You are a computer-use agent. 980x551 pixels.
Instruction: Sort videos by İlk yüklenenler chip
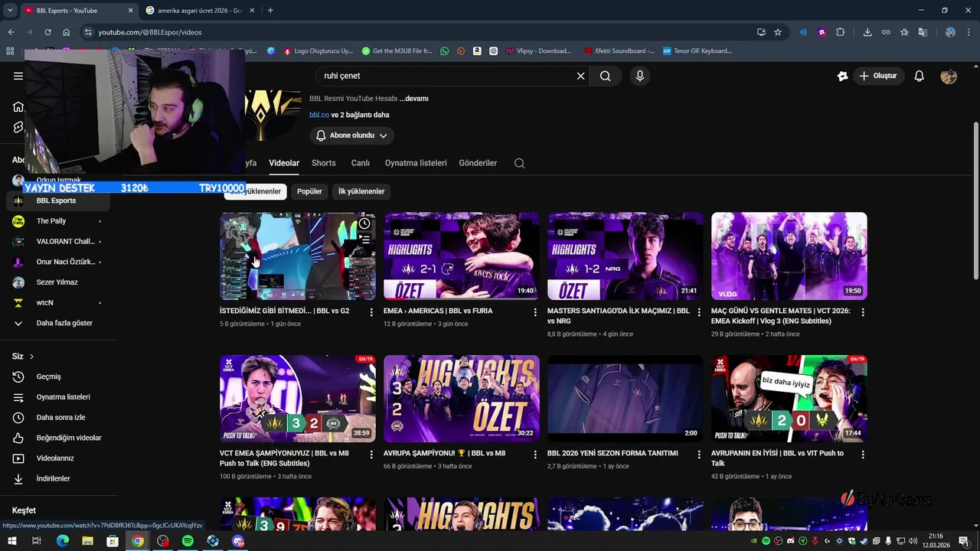coord(361,191)
